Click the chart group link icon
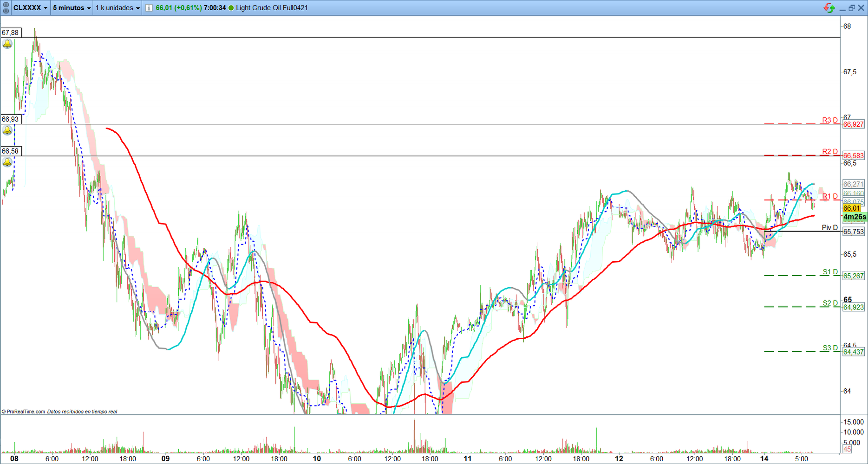This screenshot has width=868, height=464. (x=6, y=8)
